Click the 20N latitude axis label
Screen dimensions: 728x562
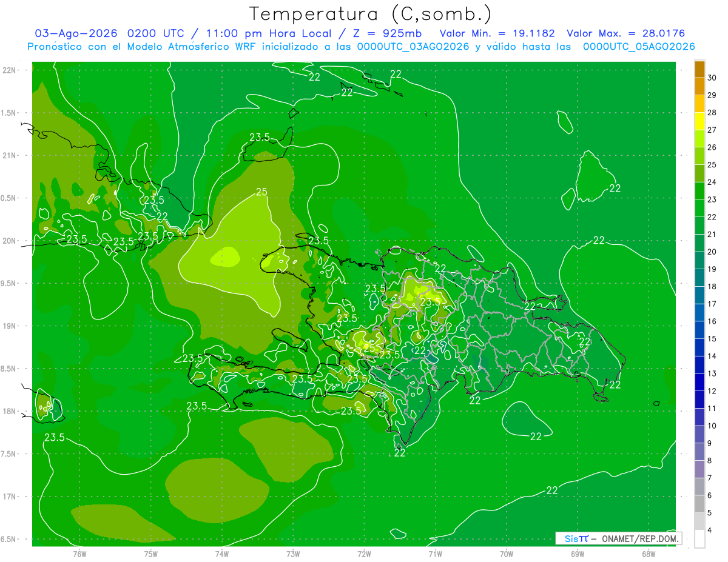click(x=10, y=241)
